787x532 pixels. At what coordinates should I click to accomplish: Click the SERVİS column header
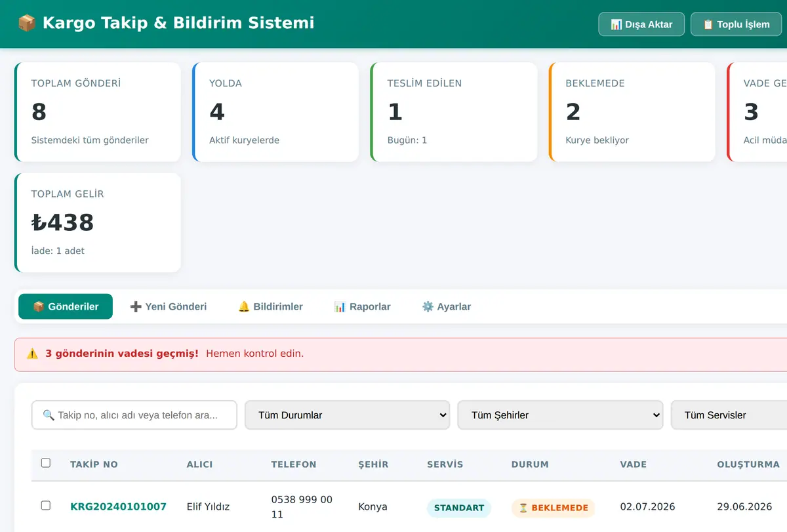tap(445, 464)
